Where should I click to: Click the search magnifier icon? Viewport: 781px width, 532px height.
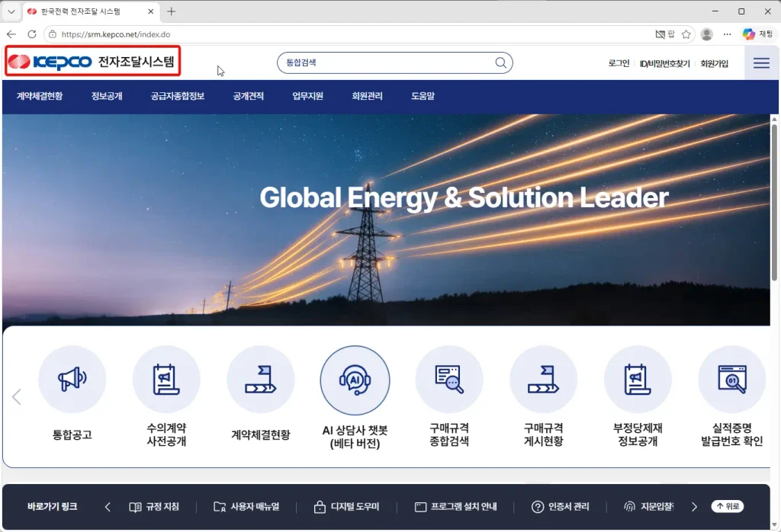tap(500, 62)
